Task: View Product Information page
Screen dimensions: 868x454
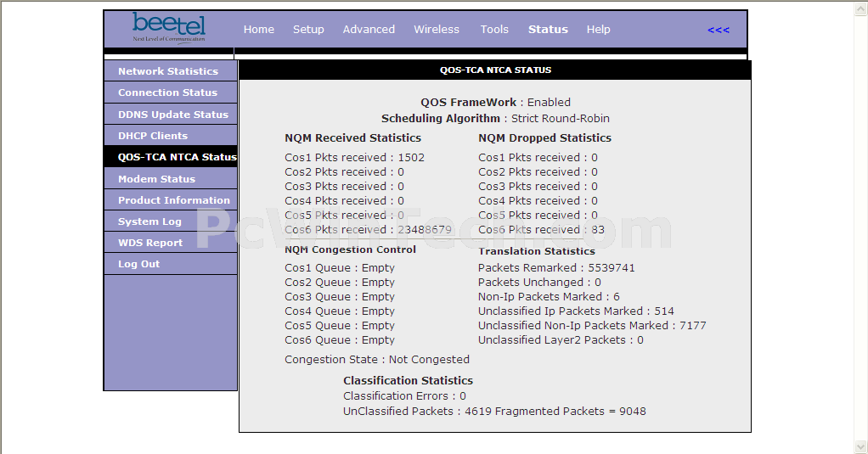Action: [x=171, y=199]
